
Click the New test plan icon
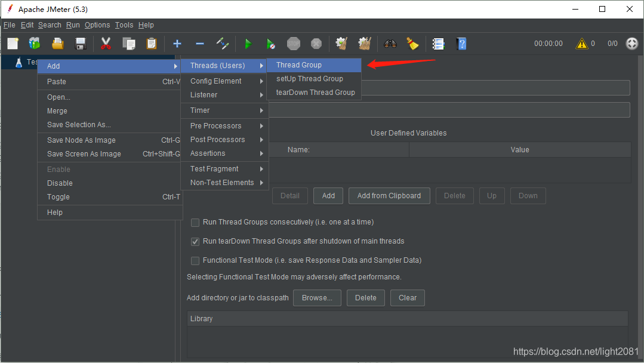click(x=13, y=44)
